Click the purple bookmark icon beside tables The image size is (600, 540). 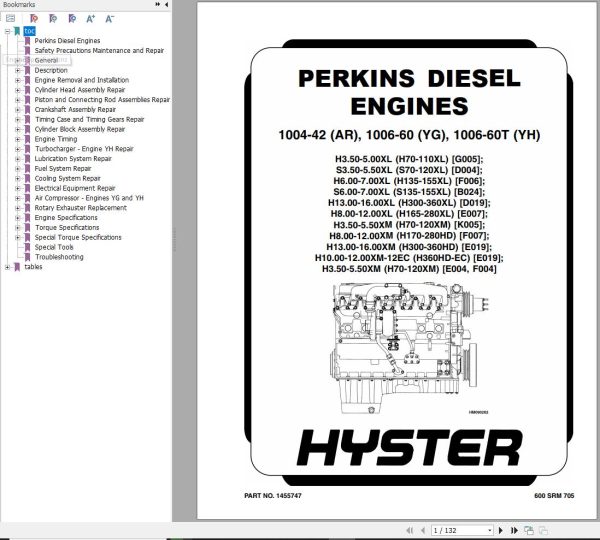coord(17,267)
